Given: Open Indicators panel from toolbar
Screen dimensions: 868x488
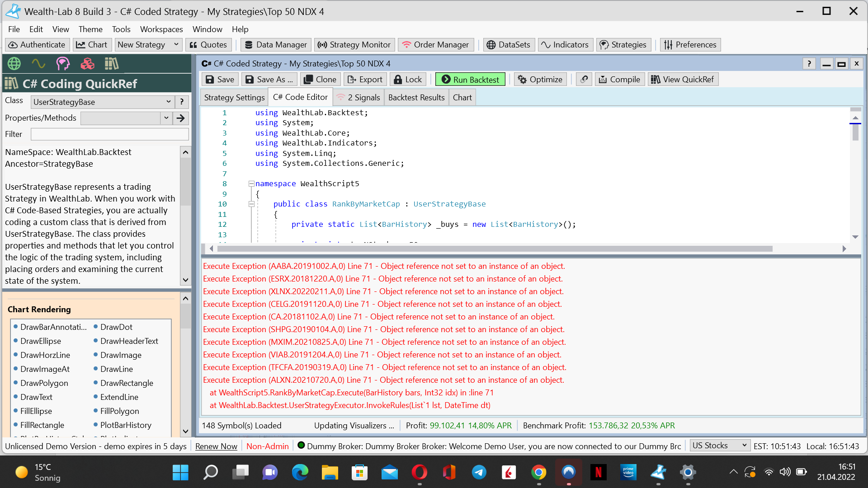Looking at the screenshot, I should point(565,45).
